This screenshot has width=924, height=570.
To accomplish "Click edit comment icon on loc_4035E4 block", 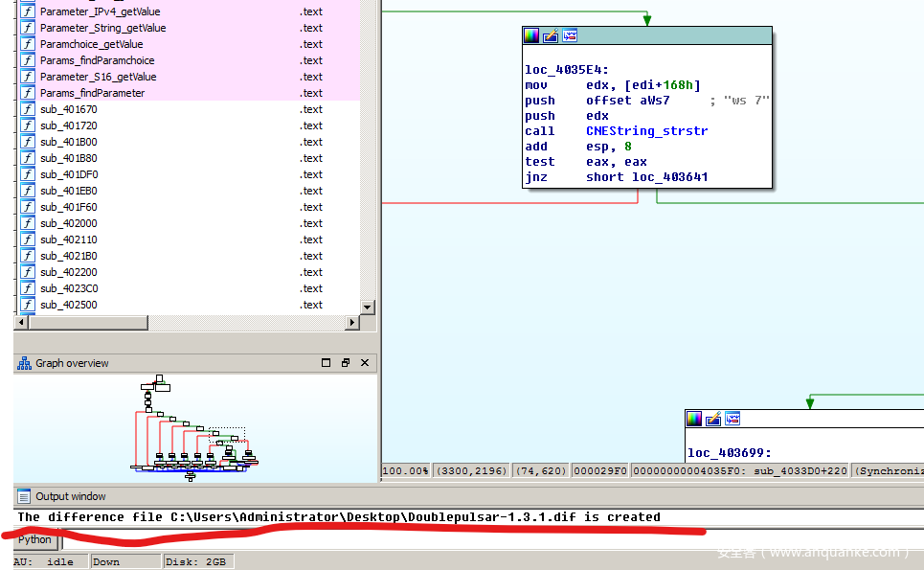I will pos(551,36).
